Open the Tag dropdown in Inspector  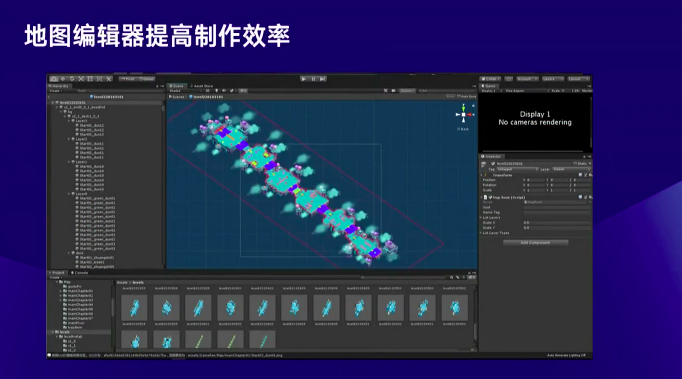click(518, 169)
